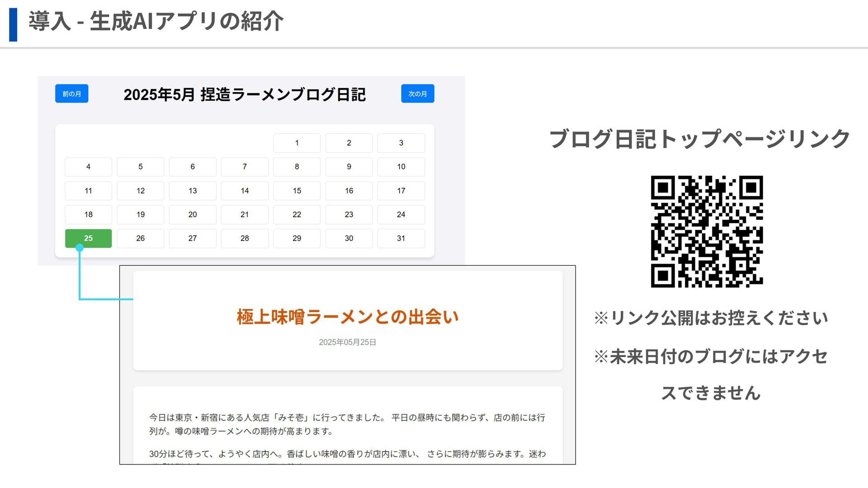Select calendar day 3
The image size is (868, 488).
pyautogui.click(x=401, y=143)
